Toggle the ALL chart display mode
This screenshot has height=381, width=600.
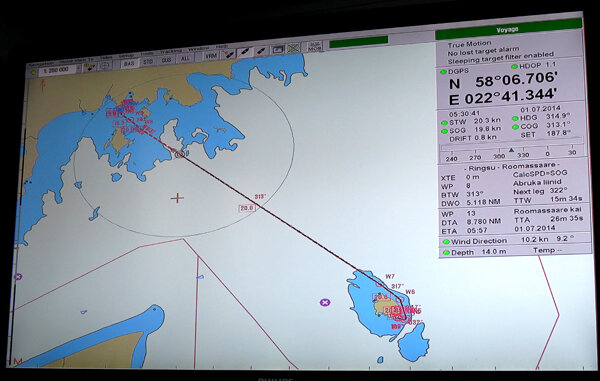coord(185,59)
